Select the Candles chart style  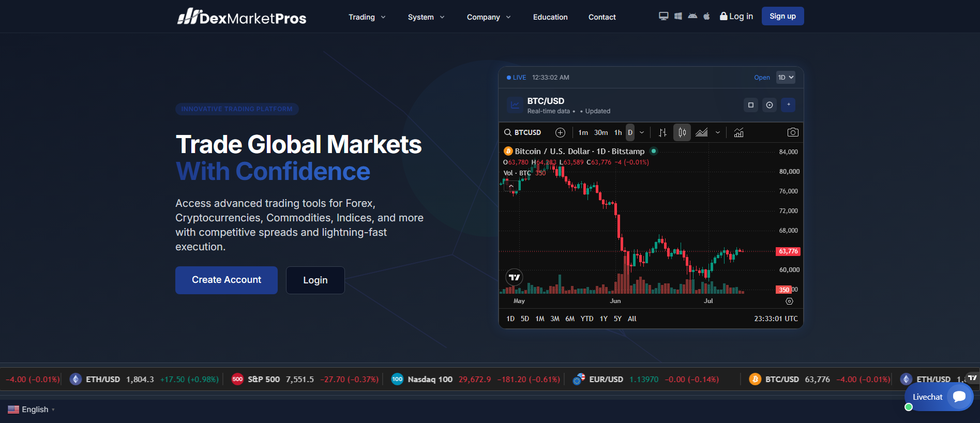[682, 132]
